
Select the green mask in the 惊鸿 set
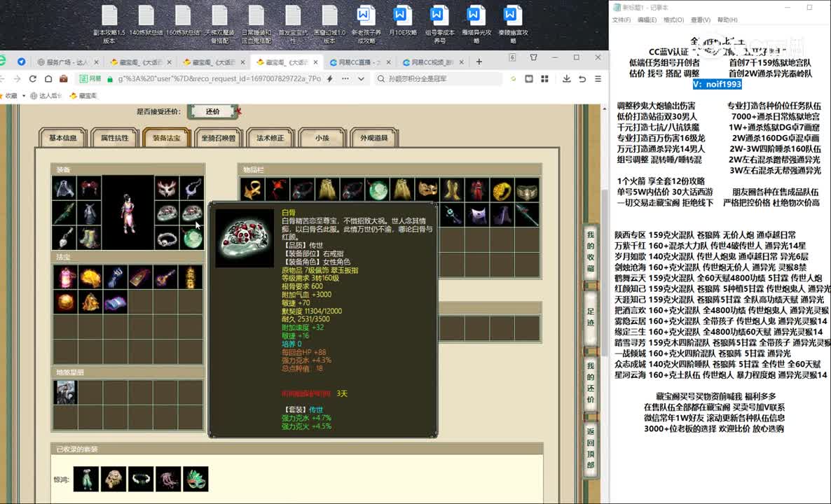pyautogui.click(x=195, y=479)
